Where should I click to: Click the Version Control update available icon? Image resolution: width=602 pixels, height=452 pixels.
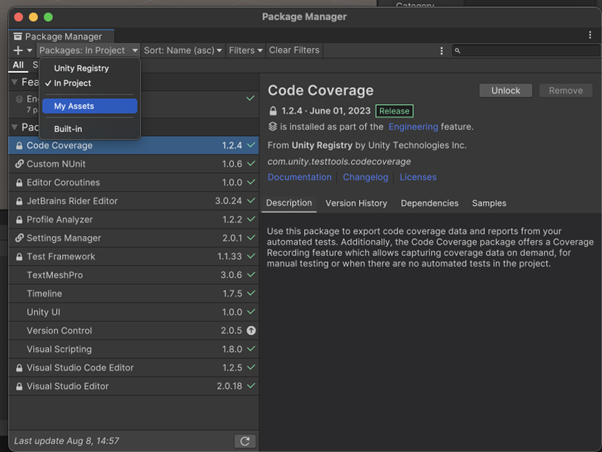(x=251, y=331)
